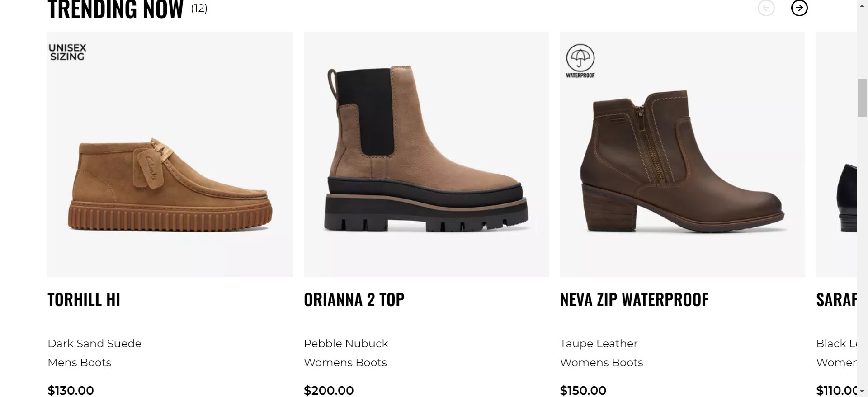Click the page vertical scrollbar thumb

tap(862, 97)
